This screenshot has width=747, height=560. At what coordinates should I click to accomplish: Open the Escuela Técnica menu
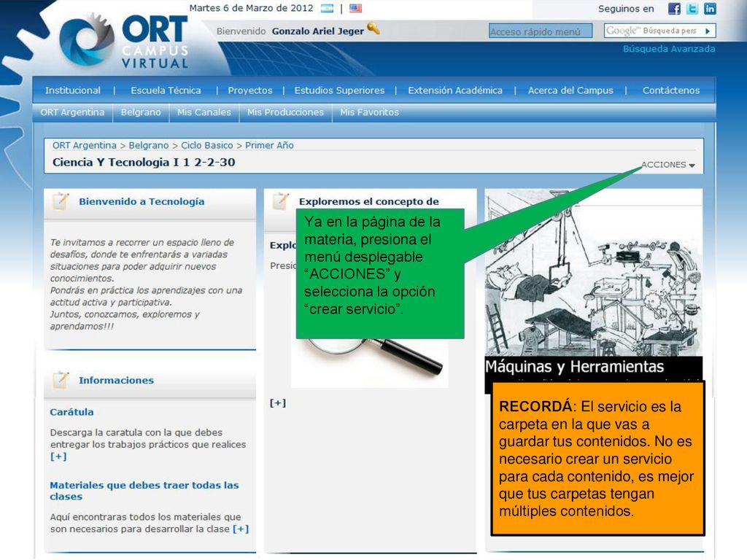click(166, 90)
